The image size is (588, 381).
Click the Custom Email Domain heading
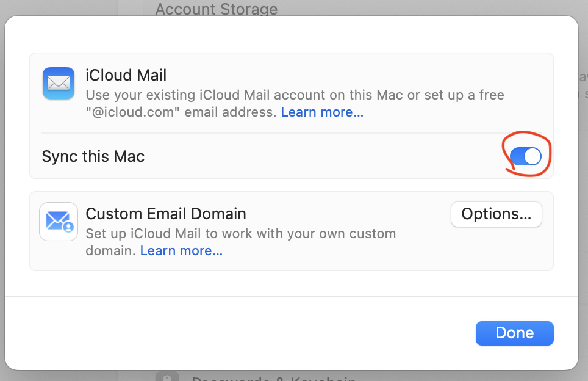[166, 214]
